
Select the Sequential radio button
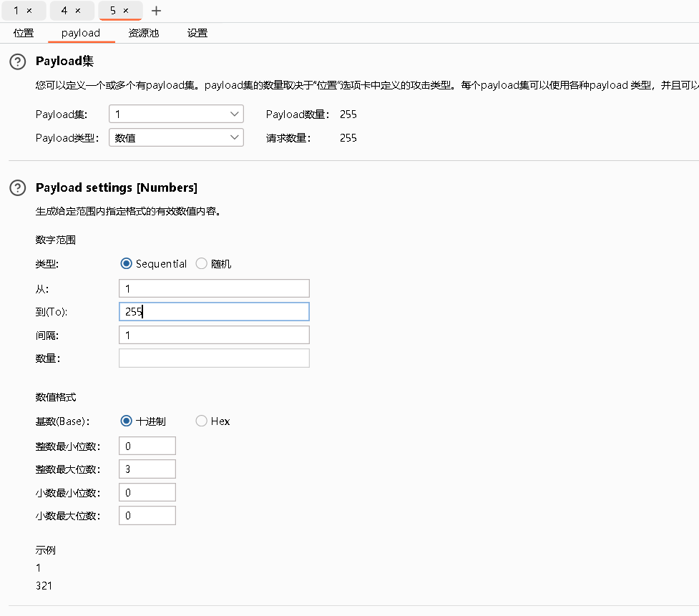tap(126, 264)
